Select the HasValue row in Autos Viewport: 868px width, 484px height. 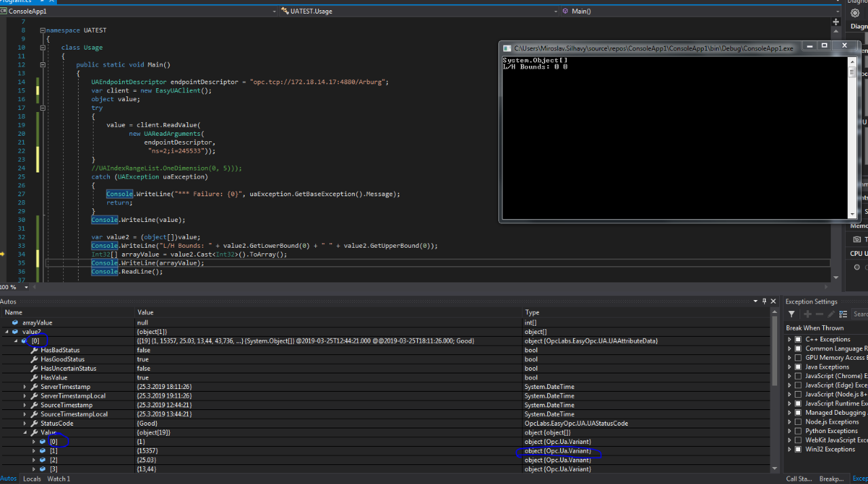coord(387,377)
